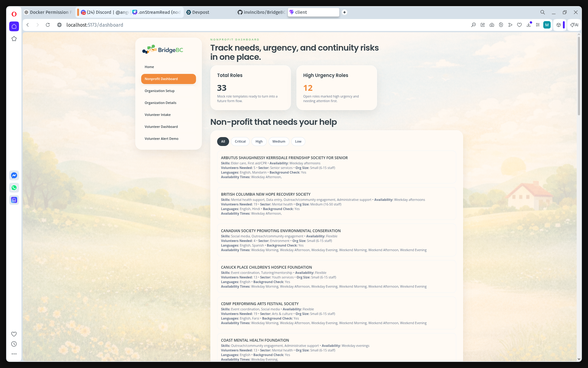Select the High urgency filter chip
The height and width of the screenshot is (368, 588).
259,141
